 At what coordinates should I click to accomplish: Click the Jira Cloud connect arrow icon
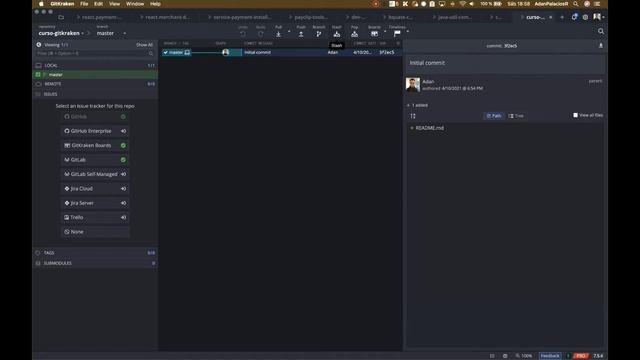(123, 189)
